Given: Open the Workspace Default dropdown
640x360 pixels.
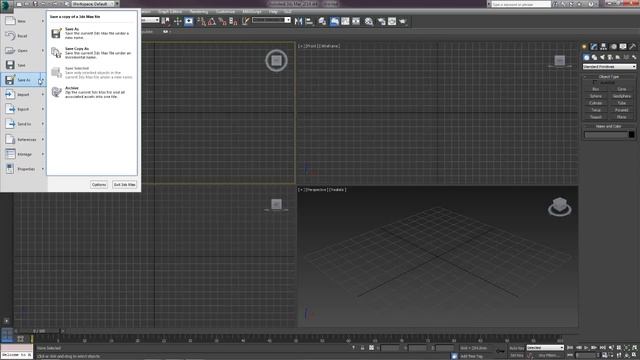Looking at the screenshot, I should [x=93, y=4].
